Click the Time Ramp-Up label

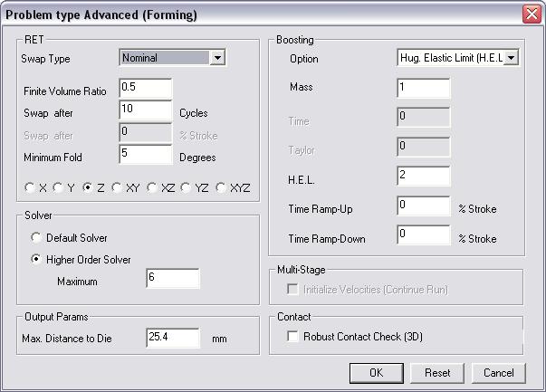[321, 209]
